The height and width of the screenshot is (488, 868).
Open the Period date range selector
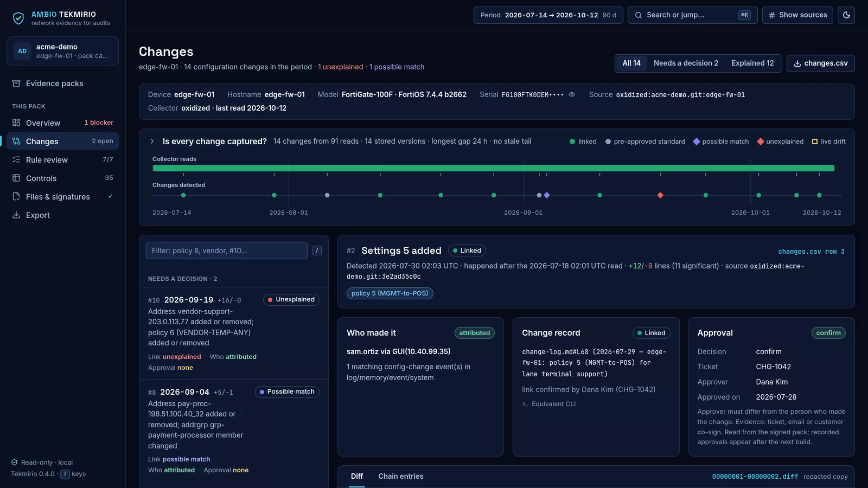point(548,15)
